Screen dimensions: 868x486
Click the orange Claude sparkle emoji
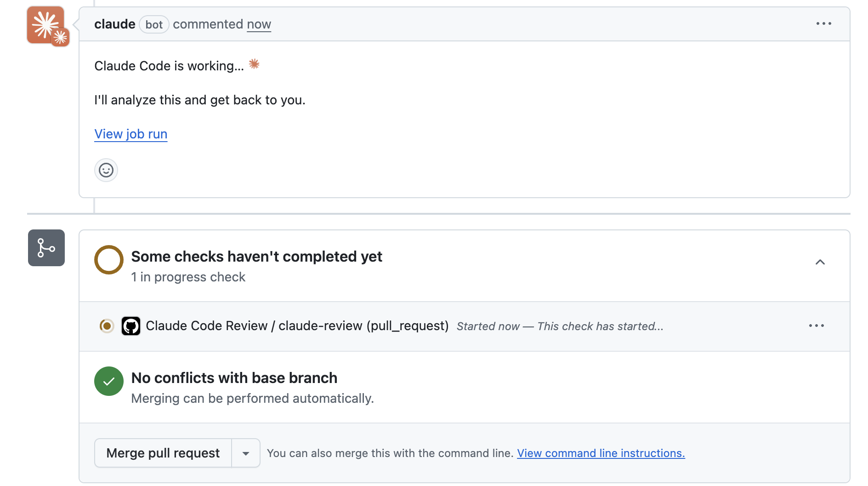(254, 64)
